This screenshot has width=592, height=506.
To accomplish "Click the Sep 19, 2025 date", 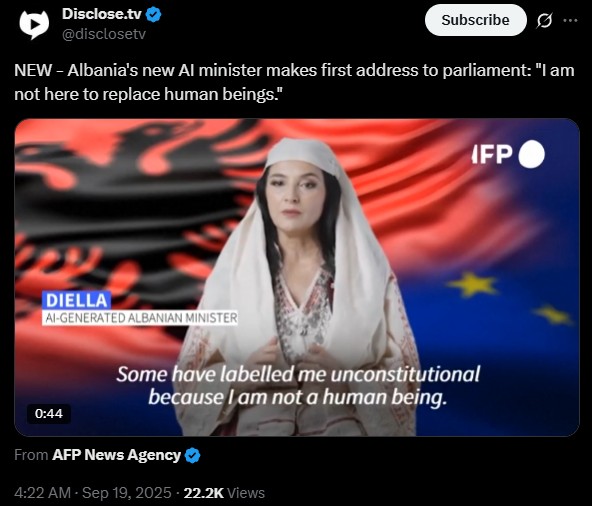I will (126, 493).
